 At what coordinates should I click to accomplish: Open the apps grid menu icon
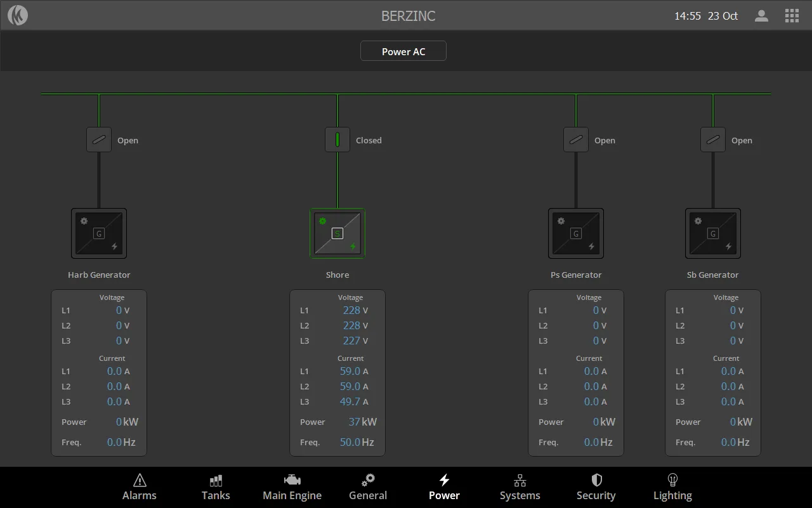pyautogui.click(x=792, y=16)
